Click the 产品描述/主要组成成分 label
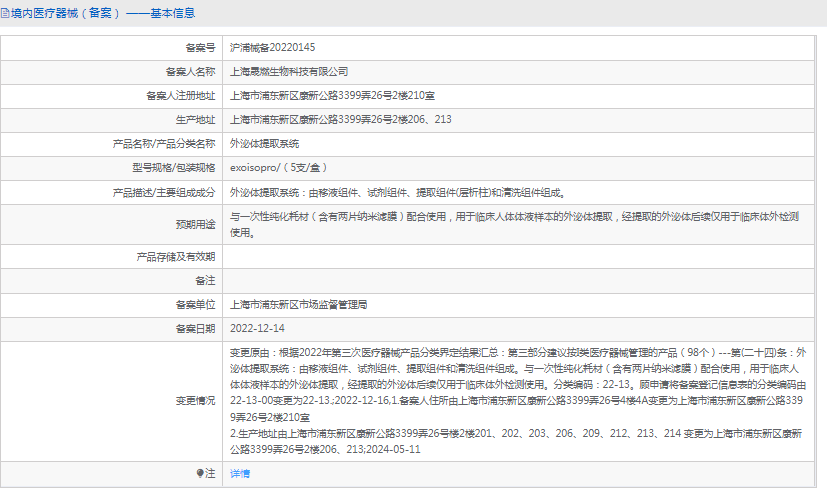 164,192
